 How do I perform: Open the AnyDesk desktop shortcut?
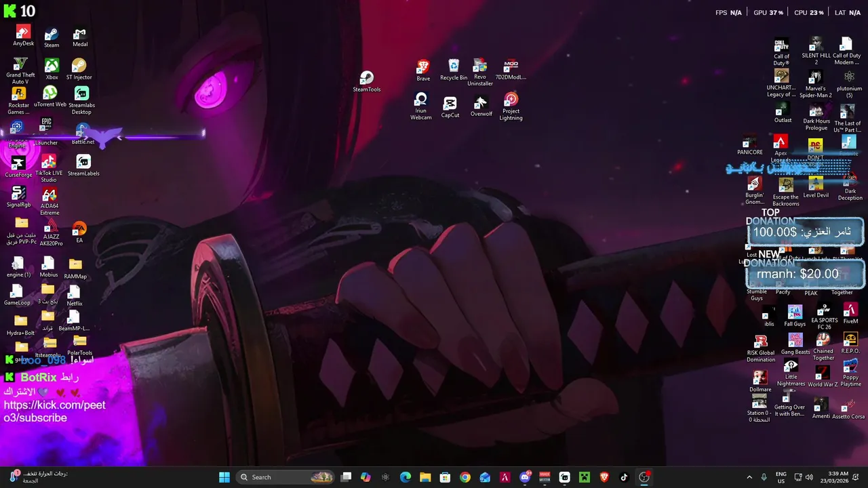click(23, 36)
